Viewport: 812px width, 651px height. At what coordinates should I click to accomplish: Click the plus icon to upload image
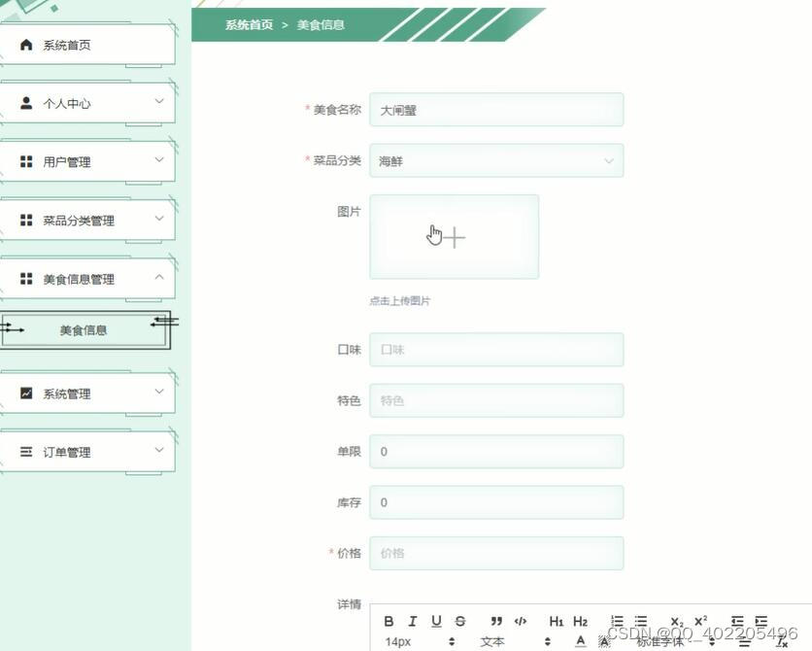click(455, 238)
